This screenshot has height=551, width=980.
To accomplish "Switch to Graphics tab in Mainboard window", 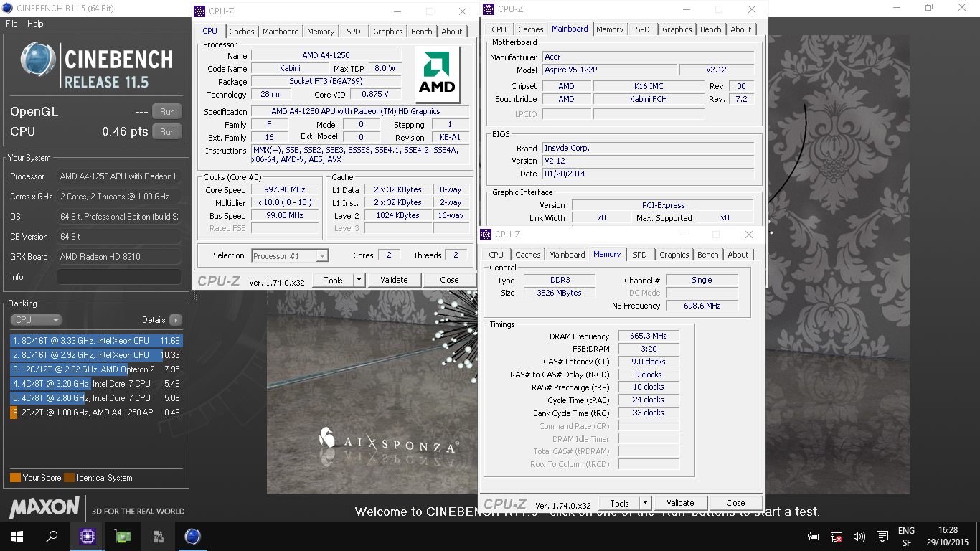I will point(677,29).
